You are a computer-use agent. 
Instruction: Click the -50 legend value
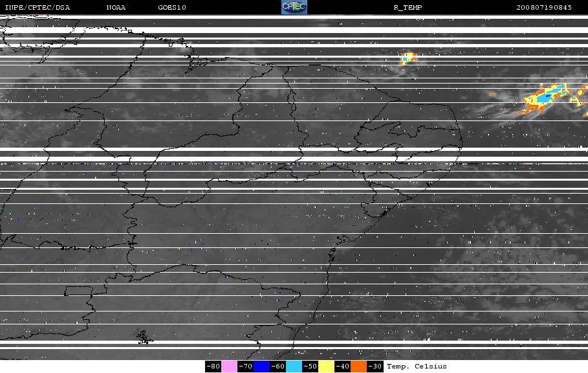[310, 367]
